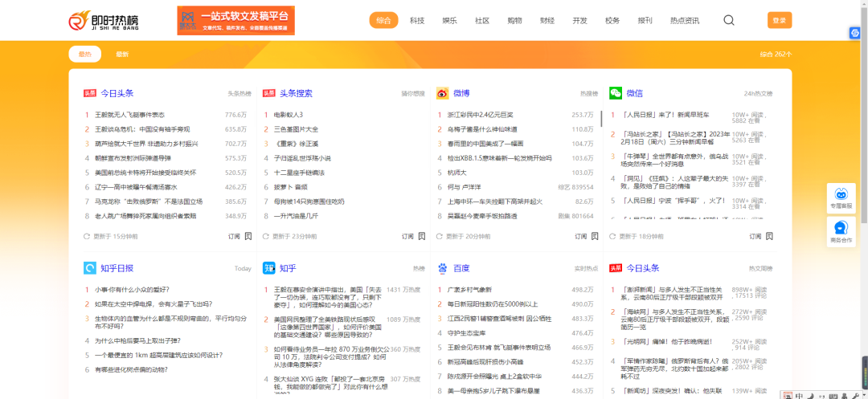The height and width of the screenshot is (399, 868).
Task: Open WeChat article 「人民日报」来了！新闻早班车
Action: pyautogui.click(x=665, y=115)
